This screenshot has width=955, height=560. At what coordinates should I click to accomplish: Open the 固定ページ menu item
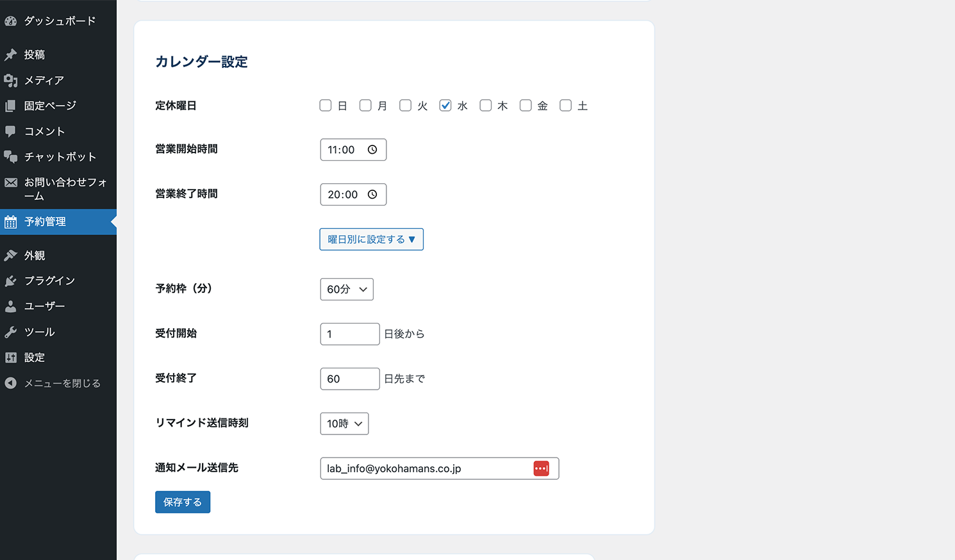point(50,106)
